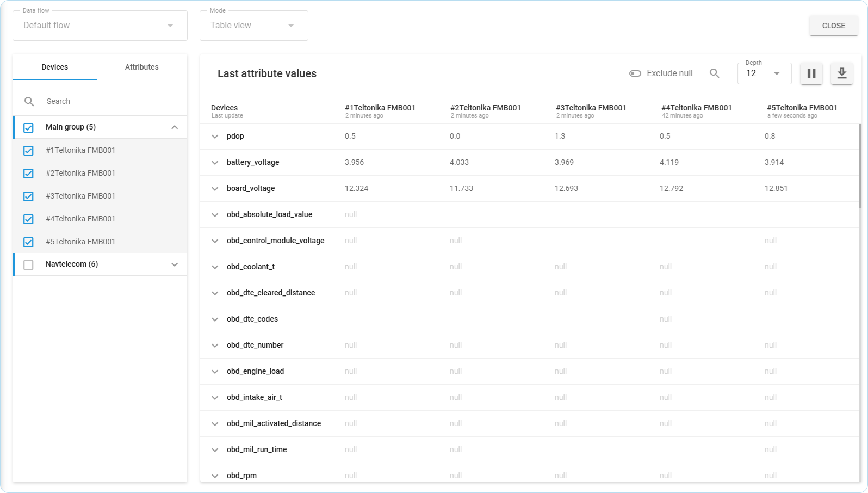Expand the obd_rpm row chevron

215,476
